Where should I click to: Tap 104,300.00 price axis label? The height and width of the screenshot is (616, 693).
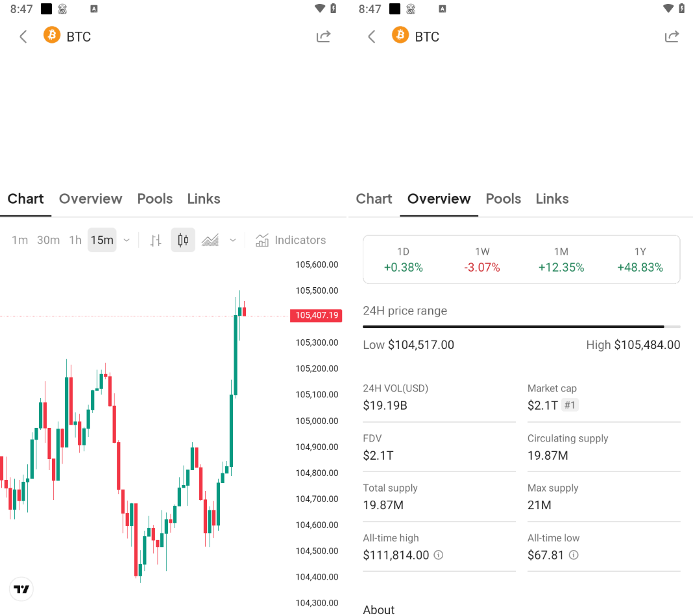(x=317, y=603)
